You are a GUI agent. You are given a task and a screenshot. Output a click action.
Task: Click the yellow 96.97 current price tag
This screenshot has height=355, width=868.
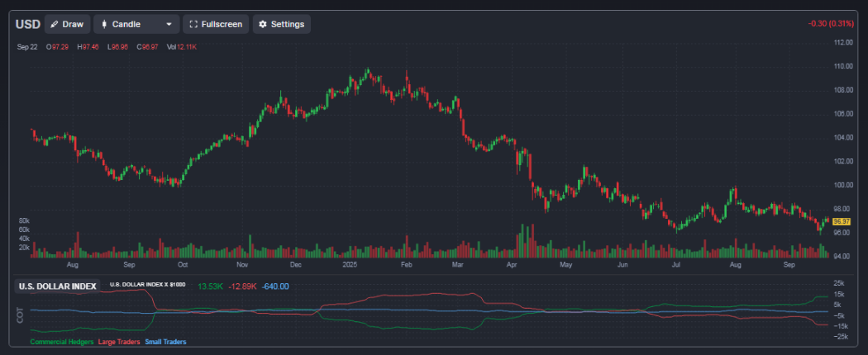point(842,221)
